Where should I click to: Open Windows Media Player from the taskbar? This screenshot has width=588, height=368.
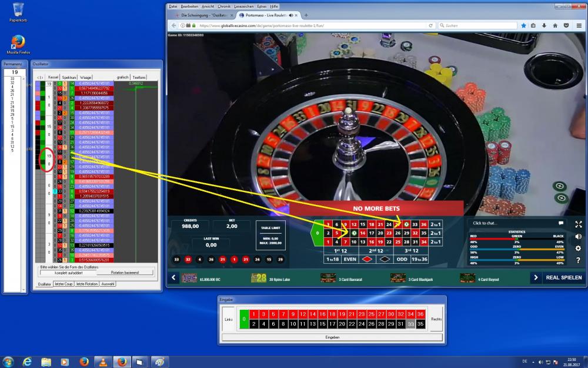65,362
